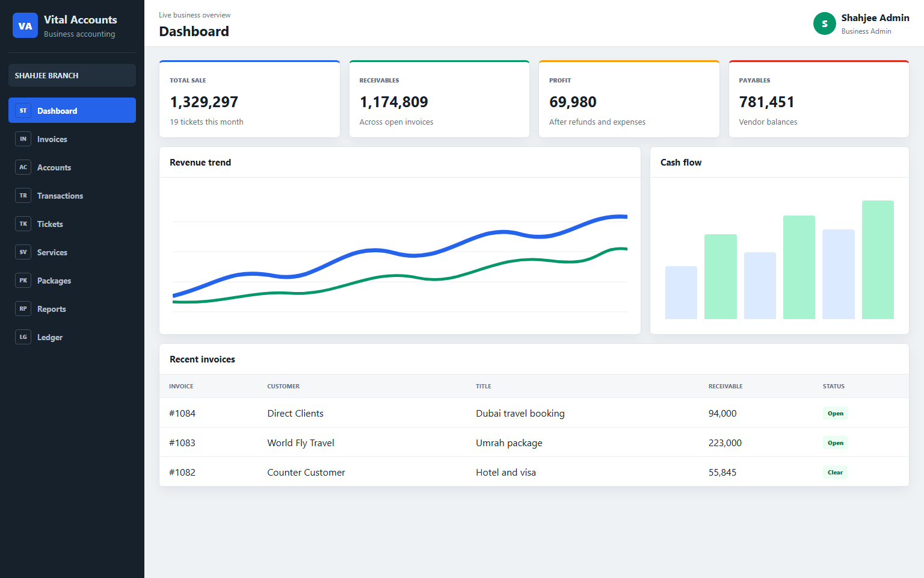Screen dimensions: 924x578
Task: Click the Open status badge for #1083
Action: tap(836, 443)
